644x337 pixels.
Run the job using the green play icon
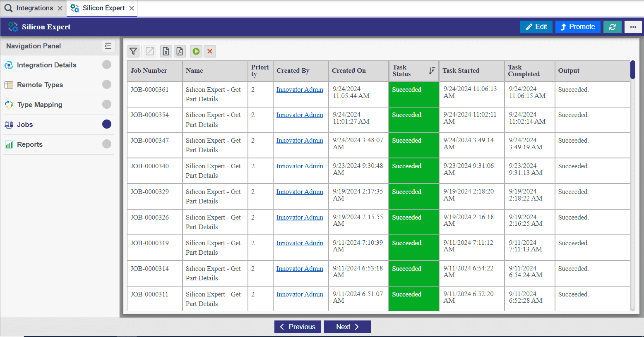(x=196, y=51)
